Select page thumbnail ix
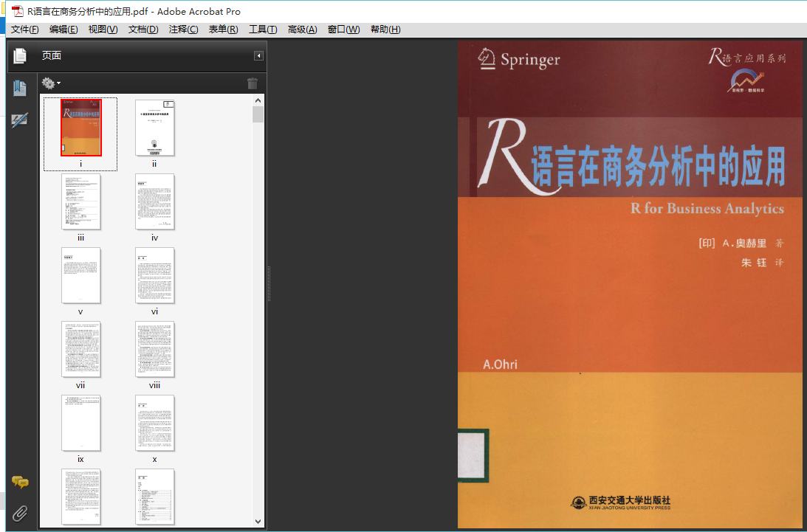This screenshot has width=807, height=532. tap(80, 423)
